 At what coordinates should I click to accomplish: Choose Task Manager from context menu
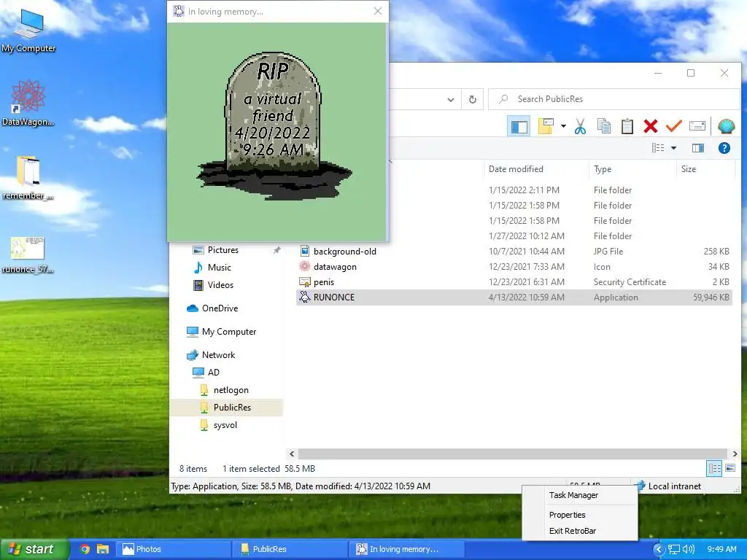573,495
